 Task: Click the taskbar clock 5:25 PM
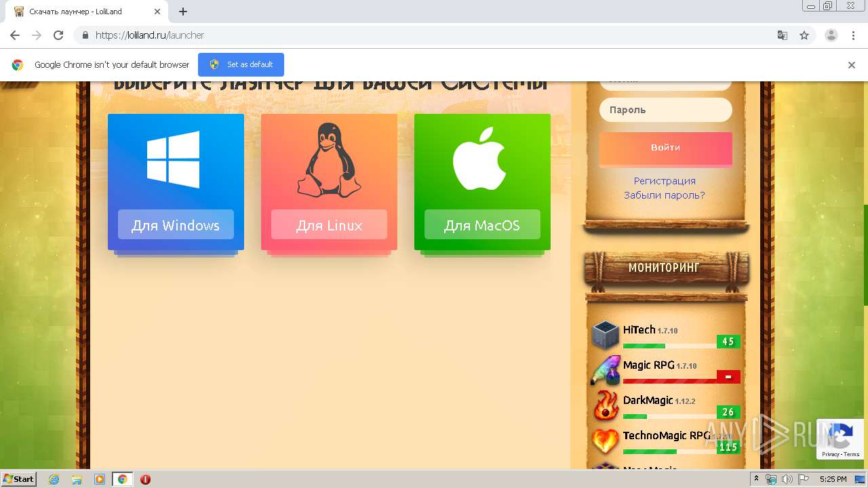point(833,479)
